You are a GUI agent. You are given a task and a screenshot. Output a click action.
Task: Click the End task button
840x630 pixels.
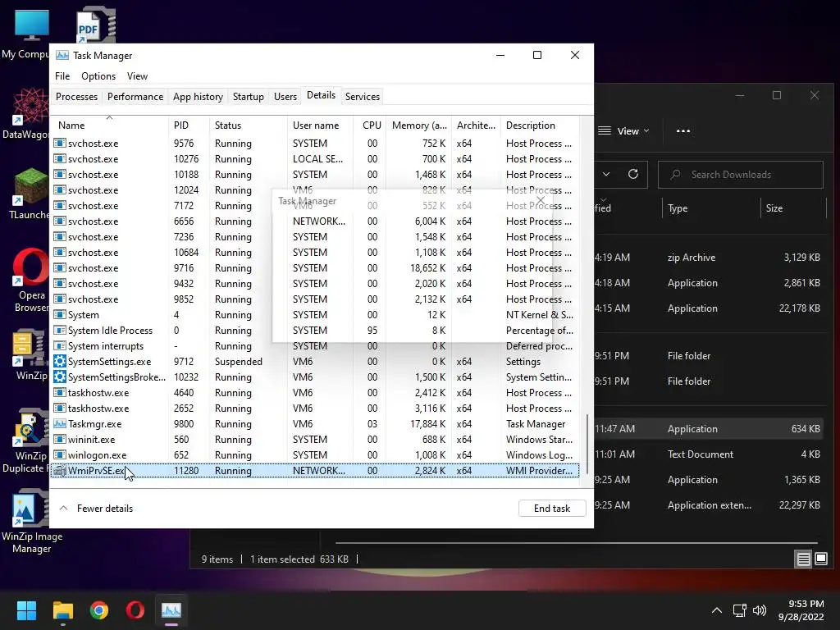[x=552, y=509]
